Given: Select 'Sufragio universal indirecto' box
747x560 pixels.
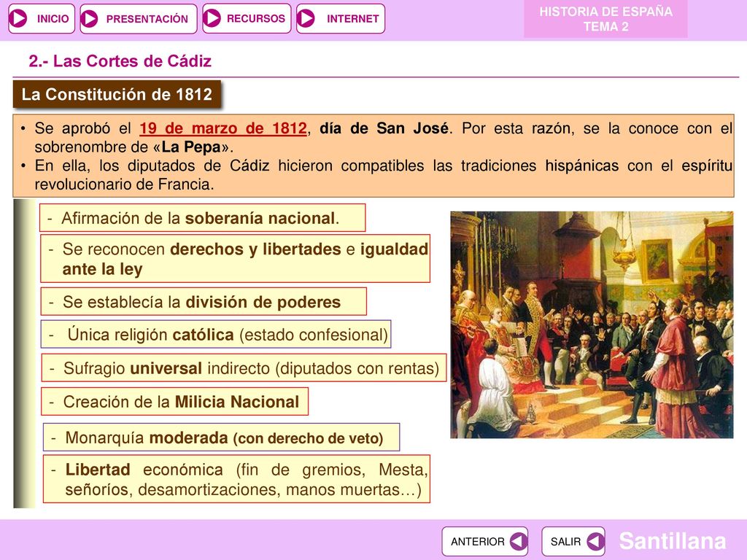Looking at the screenshot, I should point(244,367).
